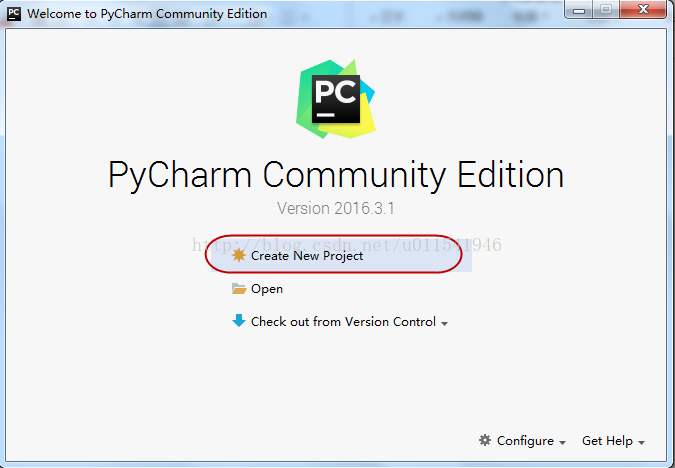The image size is (675, 468).
Task: Open Check out from Version Control menu
Action: [343, 322]
